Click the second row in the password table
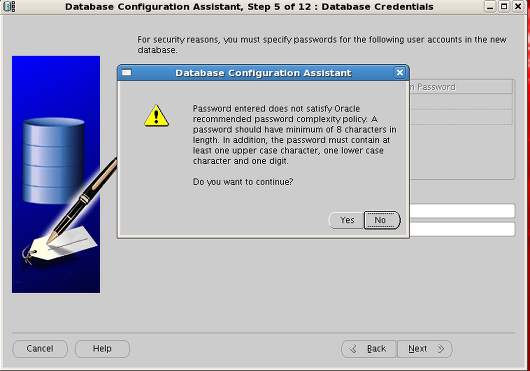 [x=461, y=117]
